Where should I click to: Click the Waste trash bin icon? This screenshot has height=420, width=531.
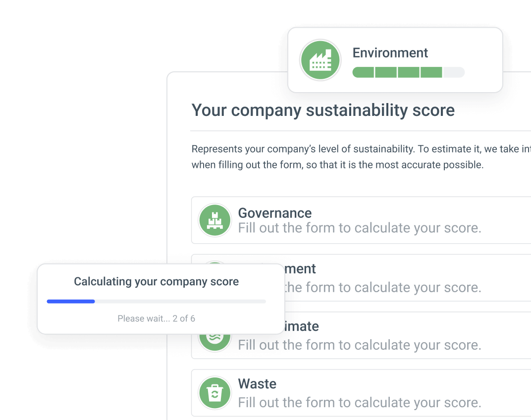coord(214,393)
